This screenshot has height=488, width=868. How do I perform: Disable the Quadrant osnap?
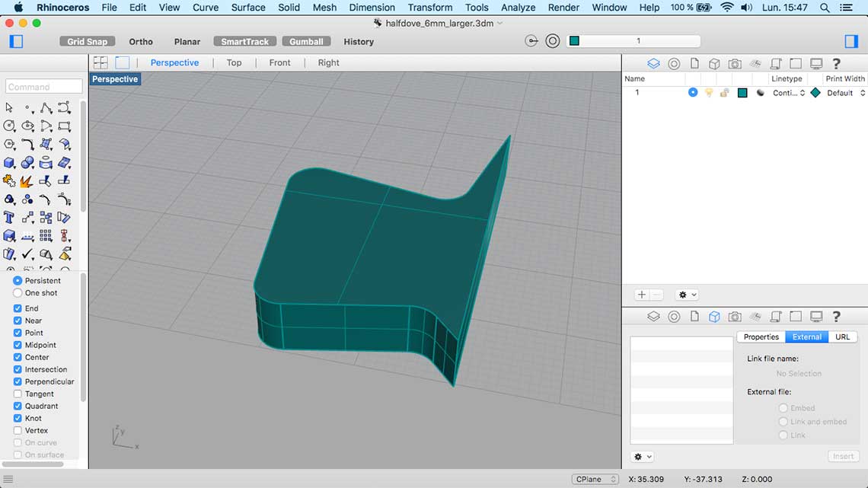point(18,406)
